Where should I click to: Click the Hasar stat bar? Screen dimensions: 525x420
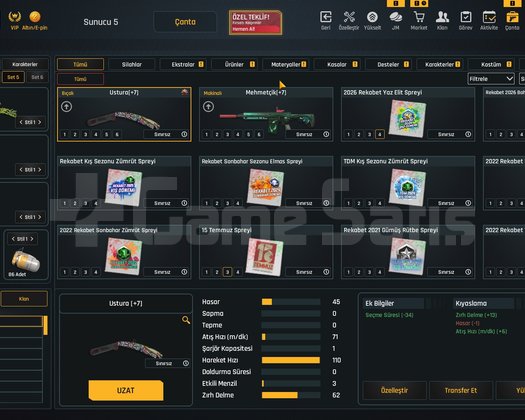[291, 302]
